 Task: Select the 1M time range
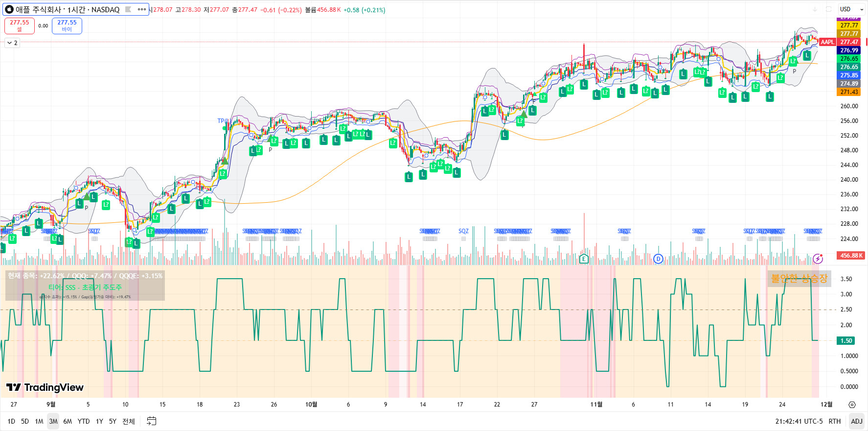39,421
